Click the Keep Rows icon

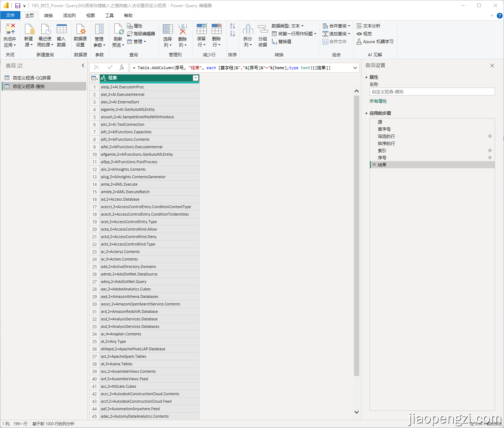click(202, 29)
